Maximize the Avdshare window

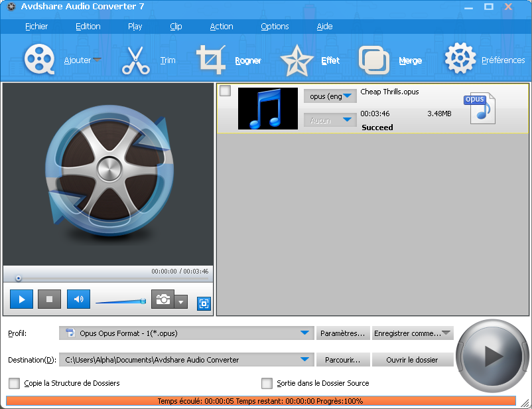(x=489, y=7)
